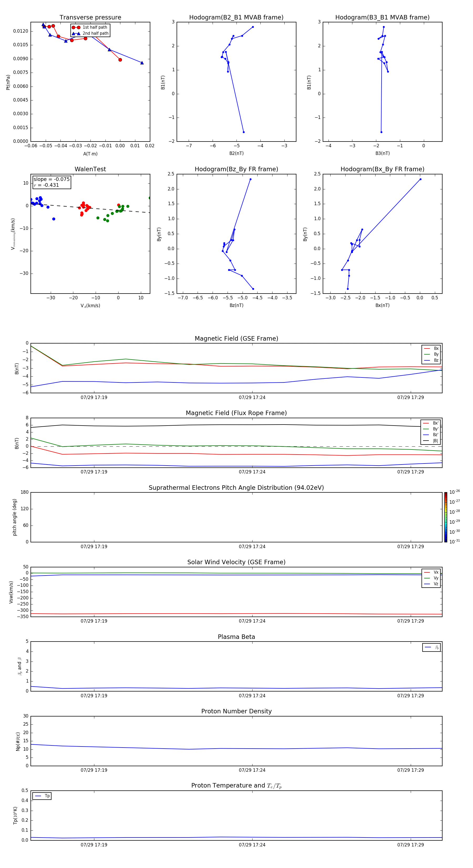This screenshot has height=868, width=473.
Task: Click the 'Vsw(km/s)' axis label
Action: pyautogui.click(x=11, y=592)
